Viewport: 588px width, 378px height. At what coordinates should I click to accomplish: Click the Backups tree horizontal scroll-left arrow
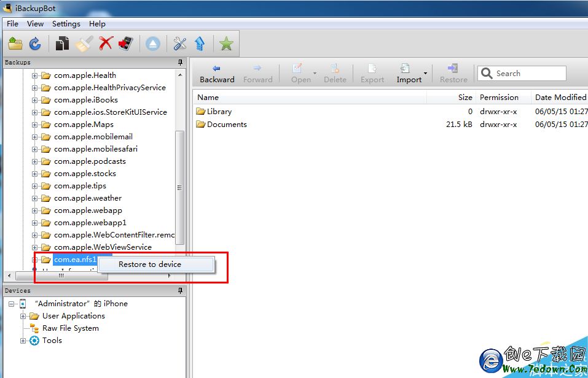[9, 276]
